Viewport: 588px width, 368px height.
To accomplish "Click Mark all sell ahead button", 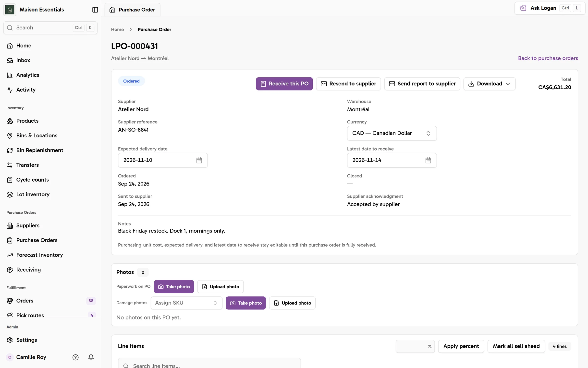I will point(516,346).
